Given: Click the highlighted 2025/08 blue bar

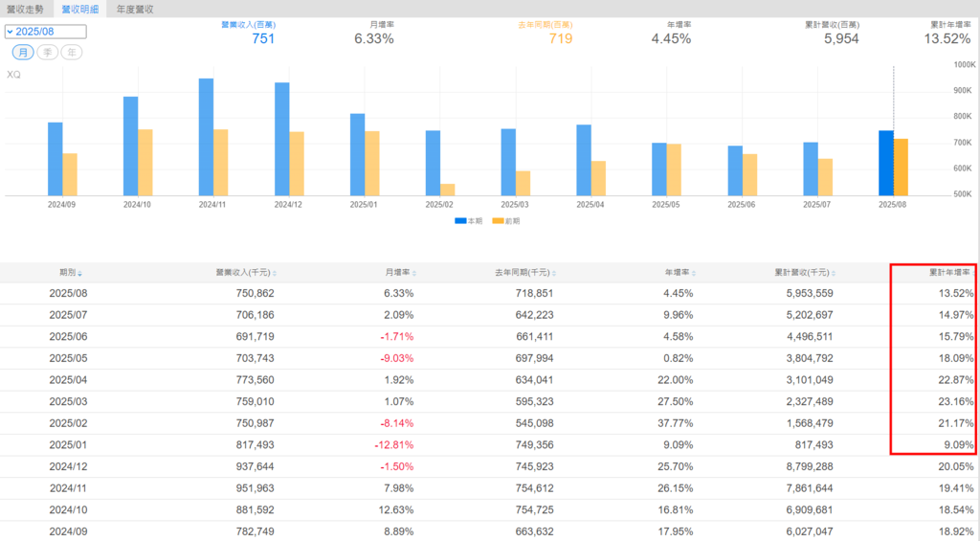Looking at the screenshot, I should (885, 163).
